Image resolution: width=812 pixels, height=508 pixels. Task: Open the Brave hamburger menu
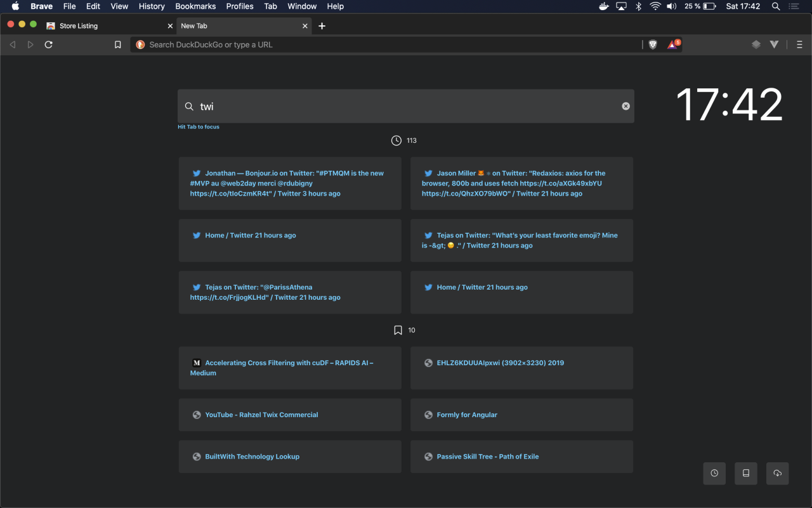click(799, 44)
